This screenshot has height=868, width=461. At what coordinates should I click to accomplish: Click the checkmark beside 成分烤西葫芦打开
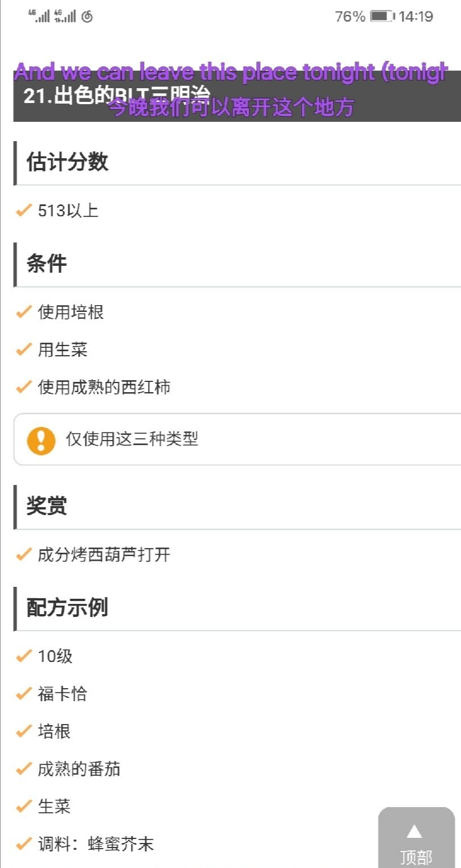[x=23, y=554]
